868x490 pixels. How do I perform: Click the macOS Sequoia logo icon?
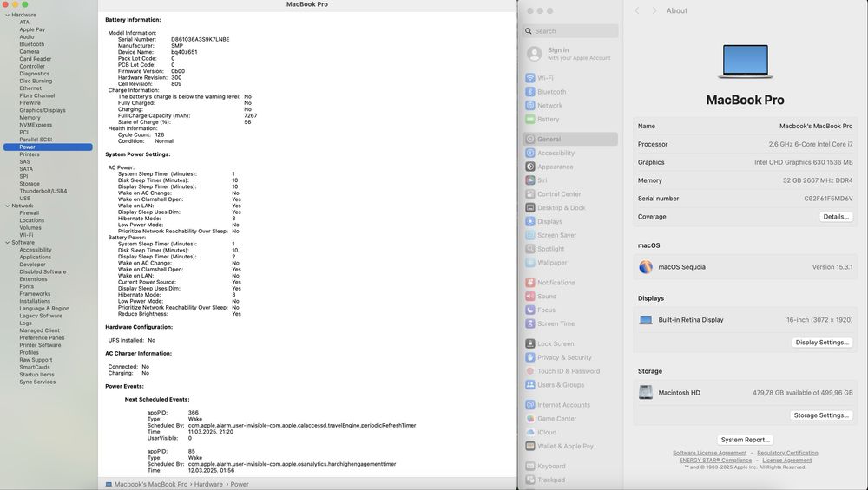point(646,267)
